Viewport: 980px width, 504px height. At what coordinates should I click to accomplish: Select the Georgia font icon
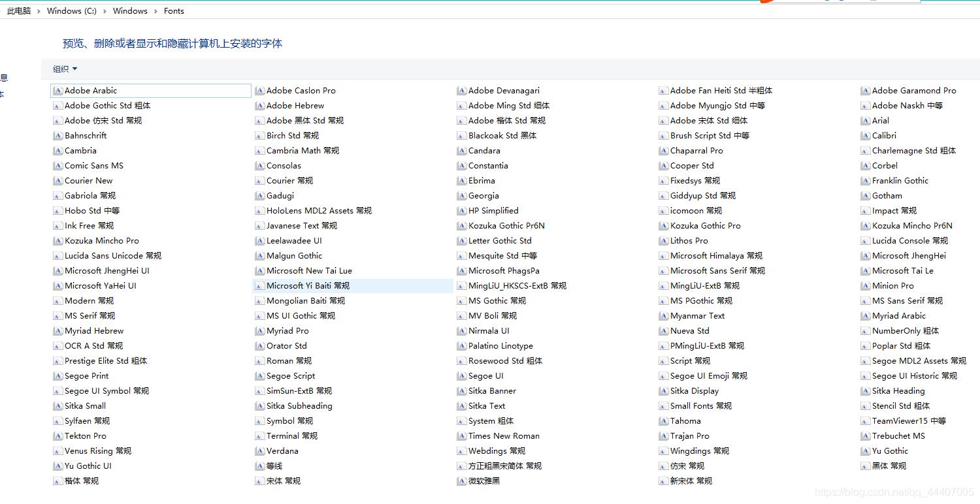tap(461, 196)
